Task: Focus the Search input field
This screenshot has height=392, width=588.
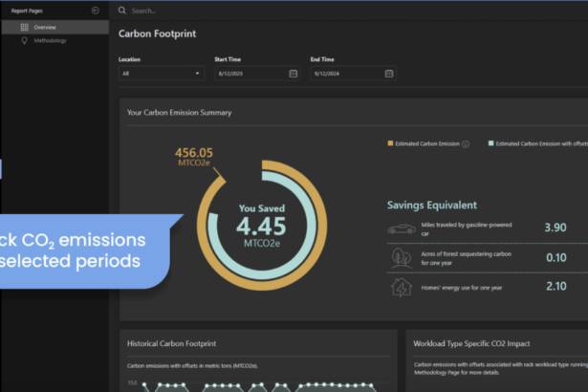Action: (x=143, y=11)
